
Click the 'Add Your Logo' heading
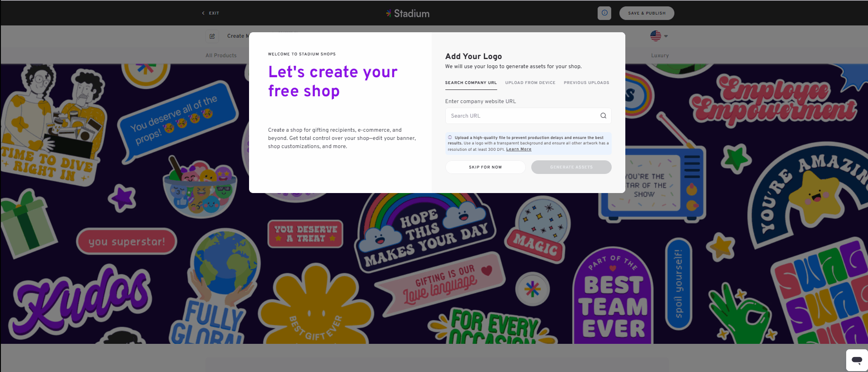(474, 56)
